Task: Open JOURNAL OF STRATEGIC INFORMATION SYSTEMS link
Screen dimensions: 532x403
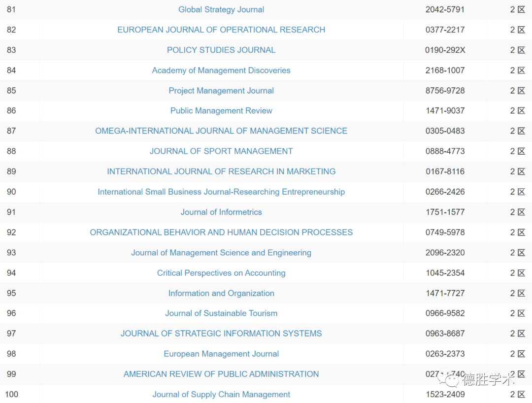Action: point(221,334)
